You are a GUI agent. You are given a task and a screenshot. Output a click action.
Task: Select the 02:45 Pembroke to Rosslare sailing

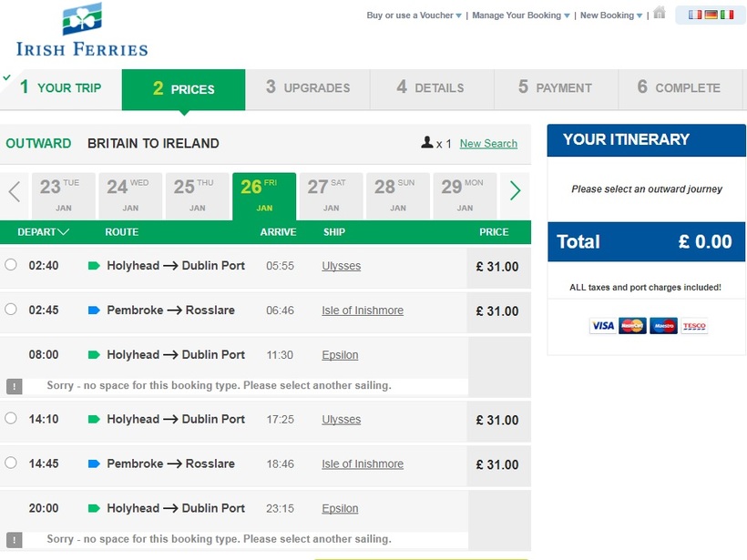click(x=11, y=310)
